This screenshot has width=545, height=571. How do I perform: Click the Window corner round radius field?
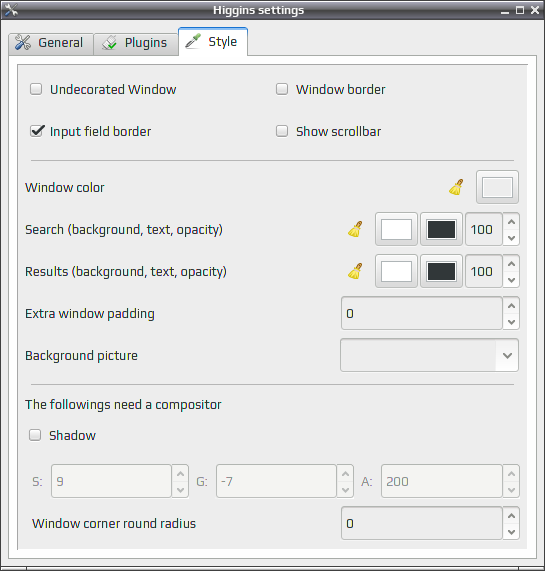click(422, 523)
